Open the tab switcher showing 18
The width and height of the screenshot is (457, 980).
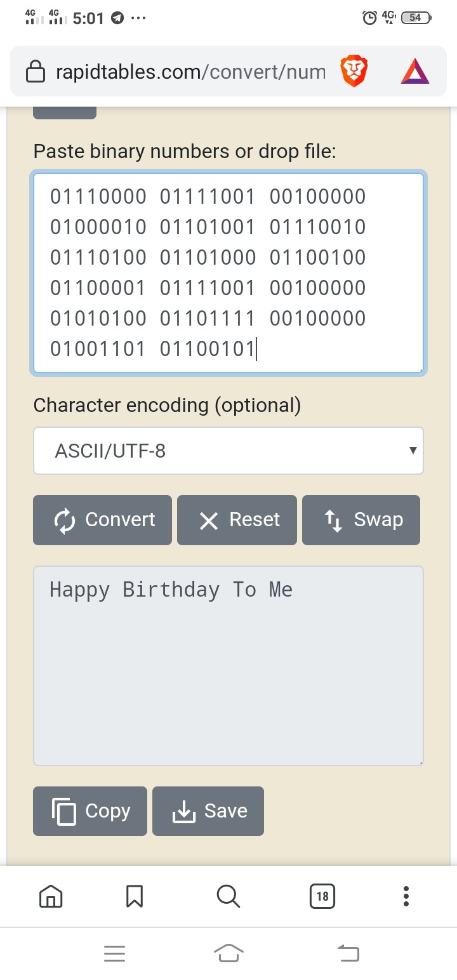click(x=322, y=896)
